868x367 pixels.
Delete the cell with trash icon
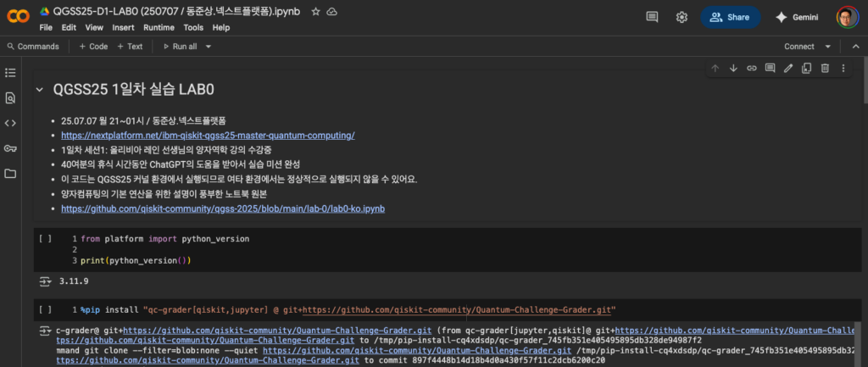point(825,68)
